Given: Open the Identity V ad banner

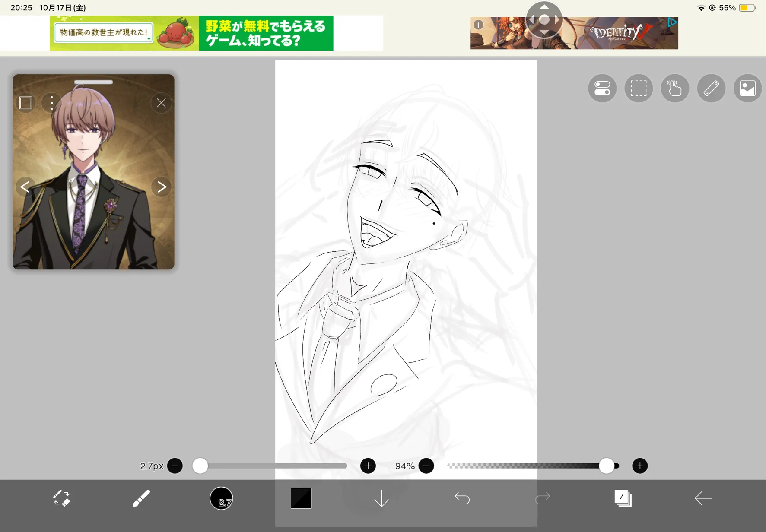Looking at the screenshot, I should point(574,33).
